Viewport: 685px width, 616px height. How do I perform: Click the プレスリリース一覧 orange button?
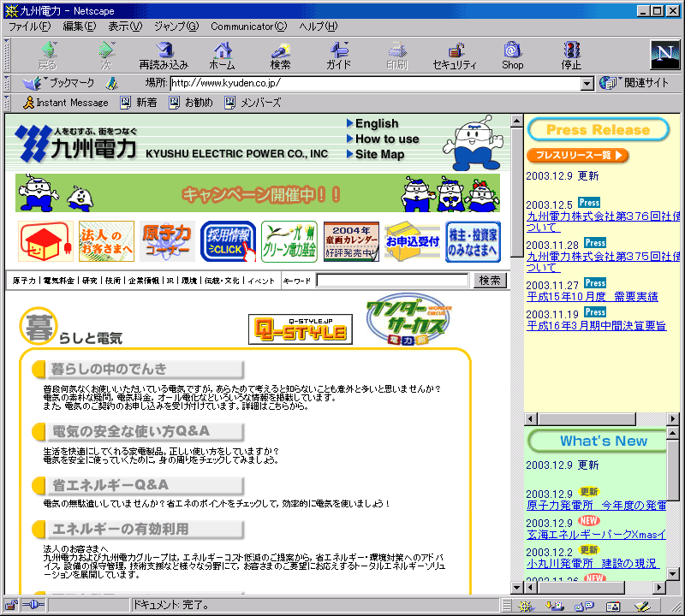(x=577, y=155)
